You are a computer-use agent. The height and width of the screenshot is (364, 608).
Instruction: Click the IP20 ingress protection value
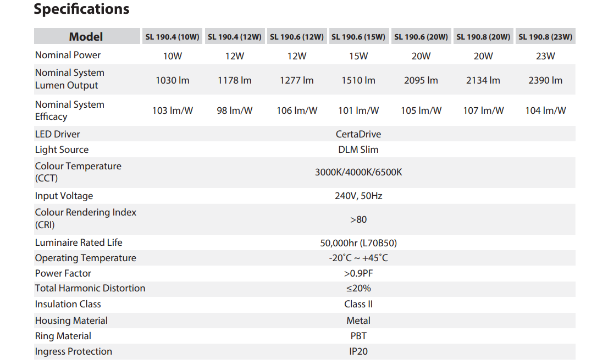358,351
